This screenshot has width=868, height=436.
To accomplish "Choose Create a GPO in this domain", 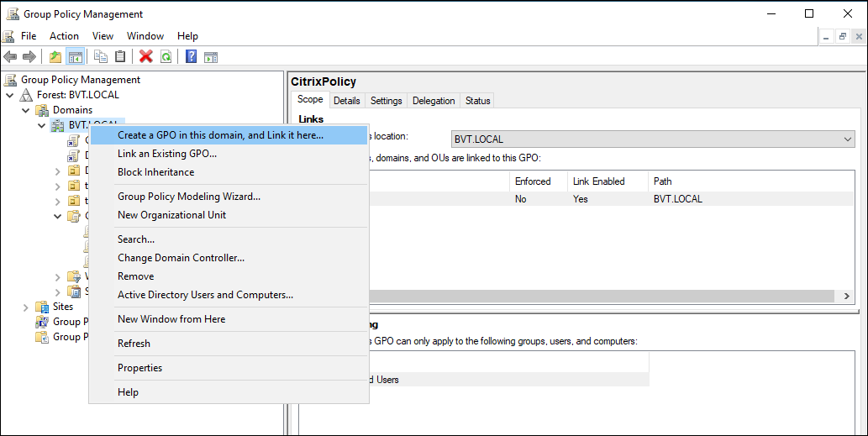I will coord(220,135).
